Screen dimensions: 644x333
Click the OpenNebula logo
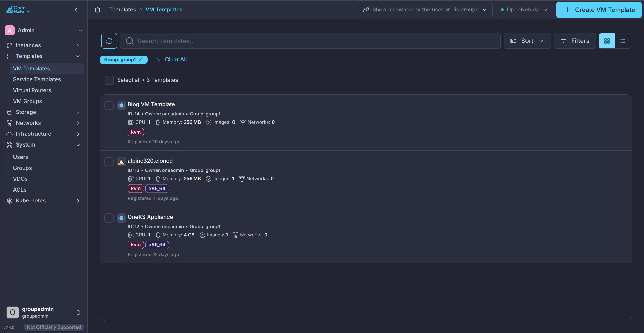(x=18, y=10)
